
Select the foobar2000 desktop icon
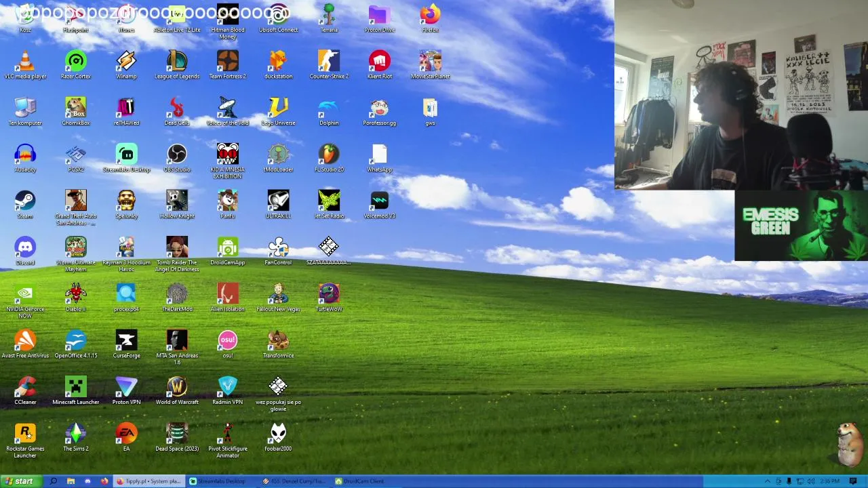278,437
